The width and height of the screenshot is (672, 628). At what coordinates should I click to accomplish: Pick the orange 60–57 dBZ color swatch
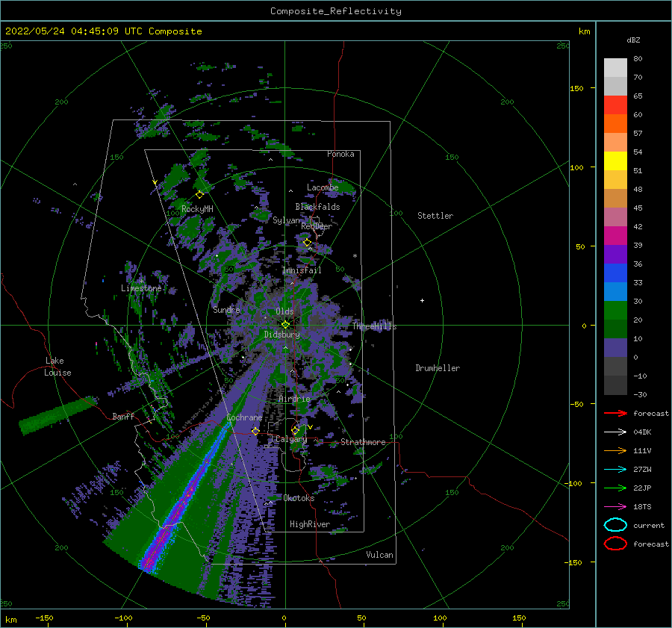(615, 123)
